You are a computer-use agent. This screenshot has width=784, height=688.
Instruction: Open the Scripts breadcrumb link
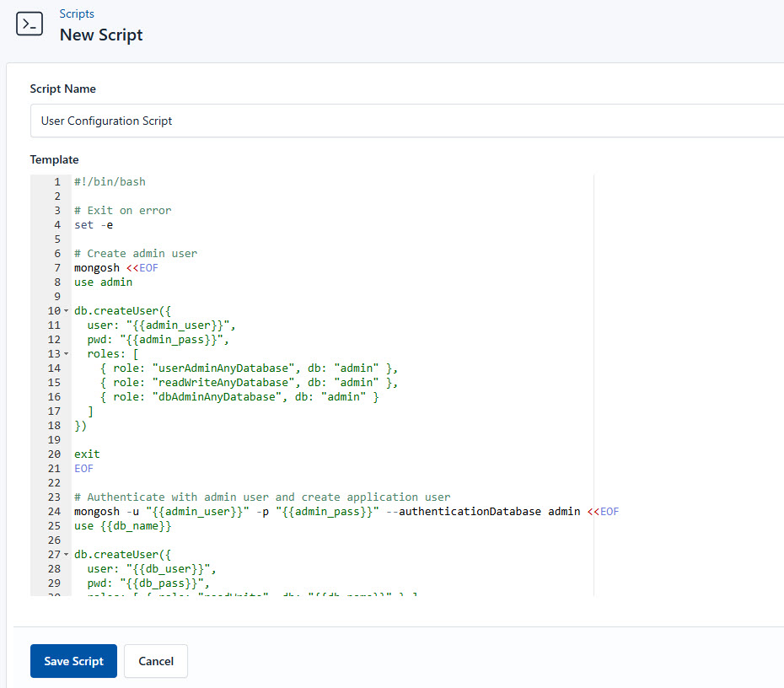tap(77, 13)
